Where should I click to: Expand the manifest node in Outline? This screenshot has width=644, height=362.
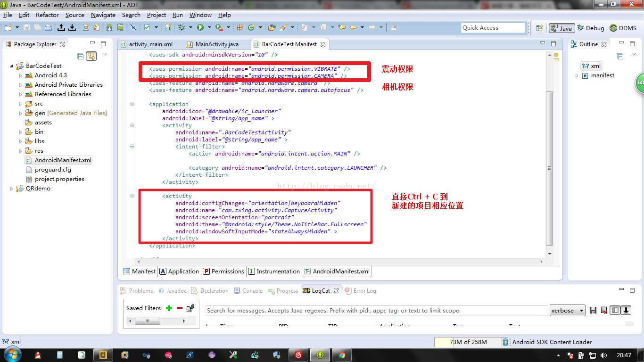click(577, 75)
